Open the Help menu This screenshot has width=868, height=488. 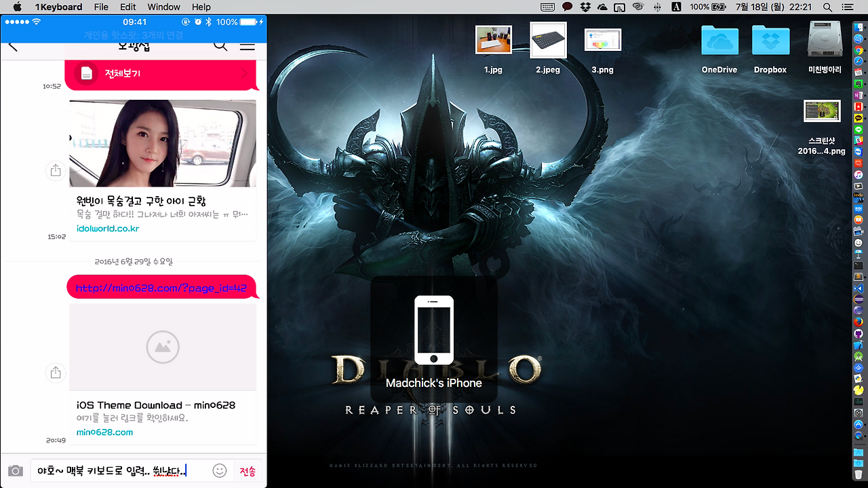click(x=201, y=7)
